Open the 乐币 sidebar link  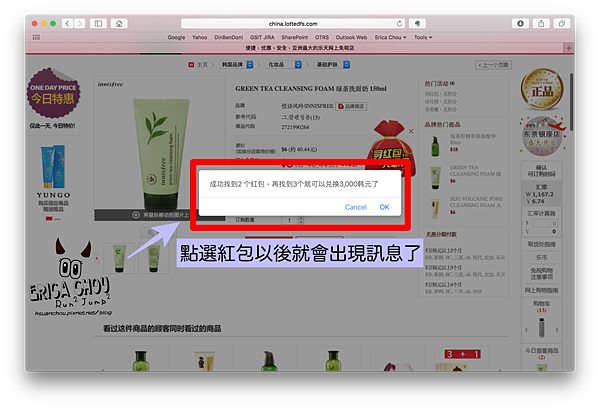coord(541,258)
